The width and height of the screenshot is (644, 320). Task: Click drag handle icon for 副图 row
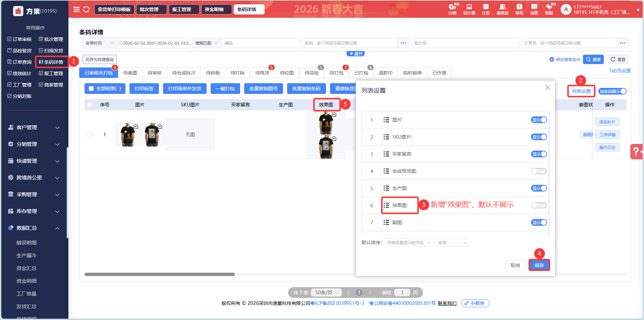[x=386, y=222]
